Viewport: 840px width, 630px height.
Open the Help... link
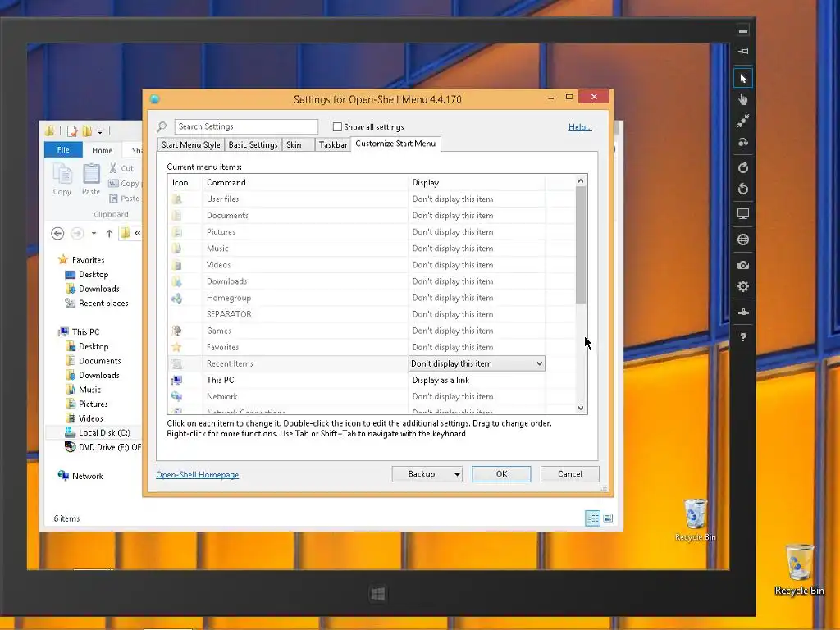[580, 127]
